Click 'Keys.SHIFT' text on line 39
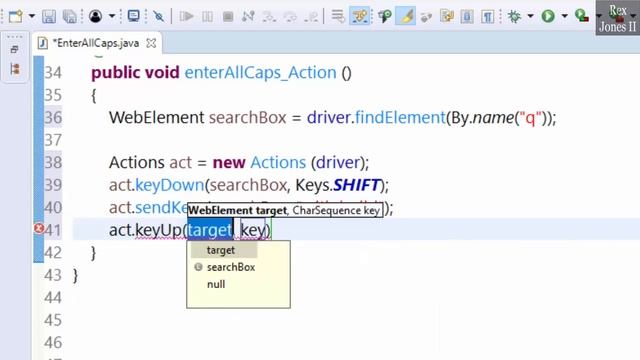This screenshot has width=640, height=360. click(338, 185)
